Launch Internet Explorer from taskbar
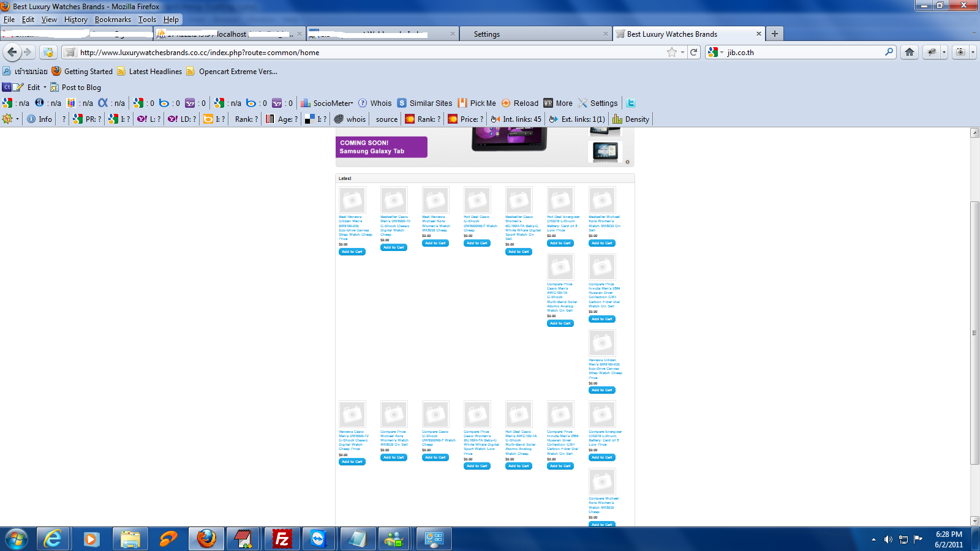The height and width of the screenshot is (551, 980). pos(53,539)
